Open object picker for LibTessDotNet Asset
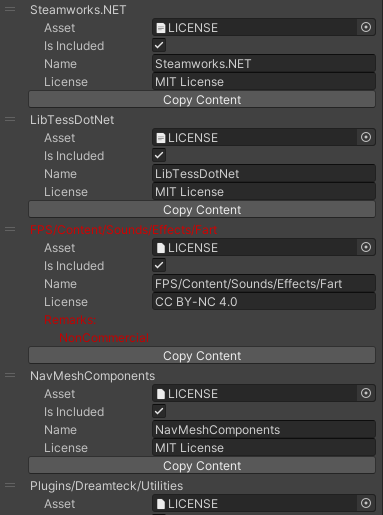383x515 pixels. [x=366, y=137]
